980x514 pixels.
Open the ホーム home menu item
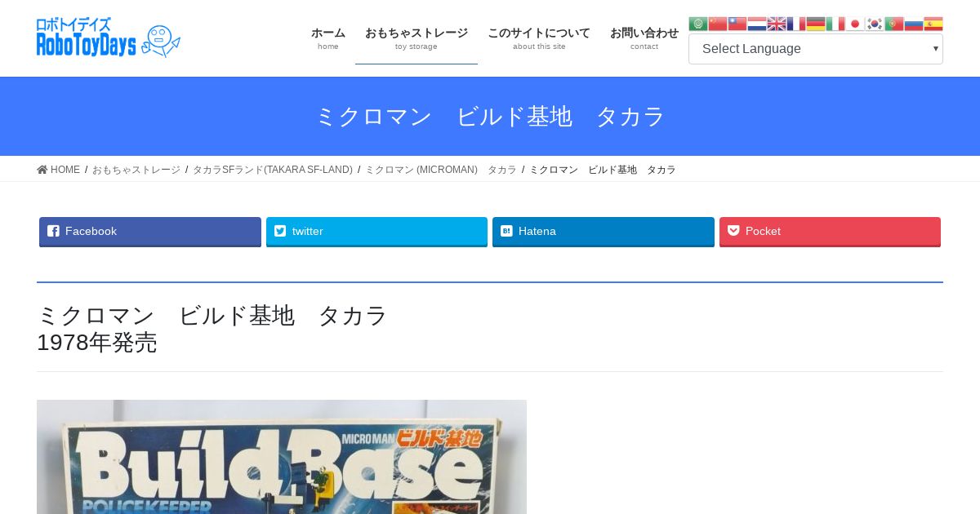(x=328, y=38)
